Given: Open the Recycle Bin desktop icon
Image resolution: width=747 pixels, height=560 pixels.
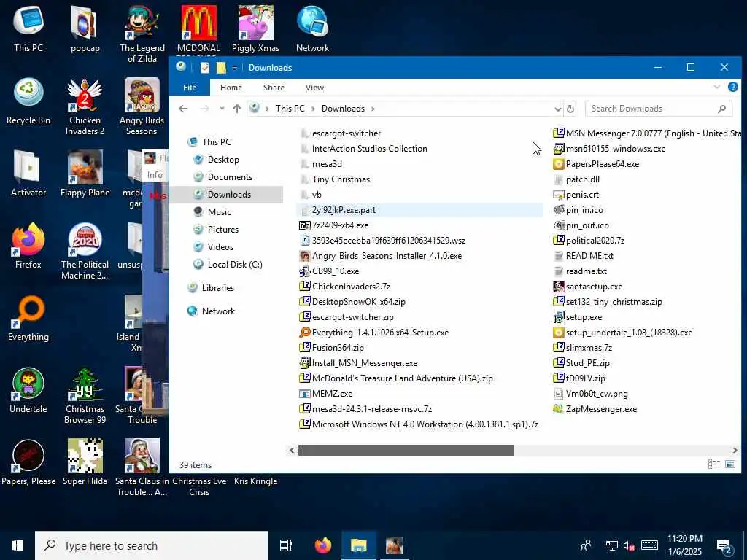Looking at the screenshot, I should pos(28,101).
